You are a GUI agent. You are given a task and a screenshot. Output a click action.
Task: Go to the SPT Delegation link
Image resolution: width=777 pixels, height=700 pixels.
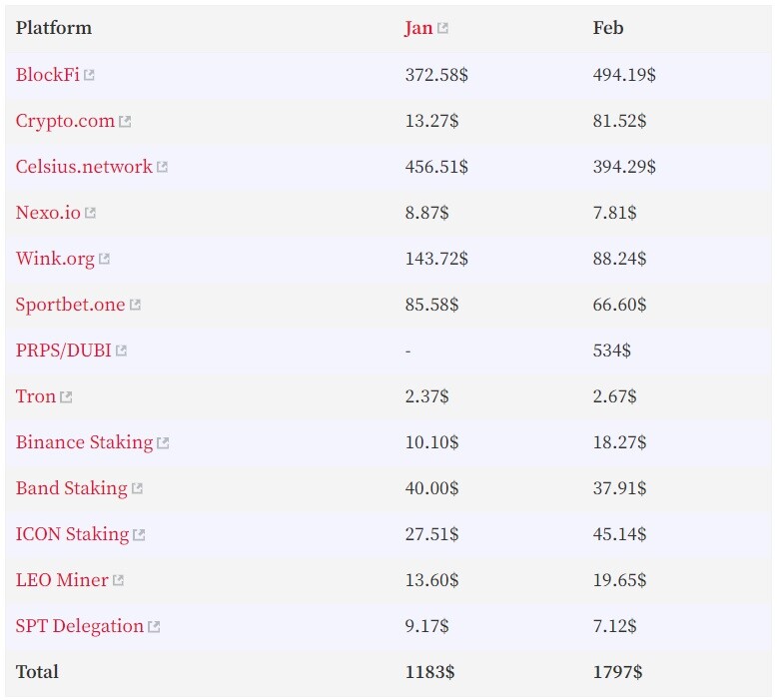[79, 626]
